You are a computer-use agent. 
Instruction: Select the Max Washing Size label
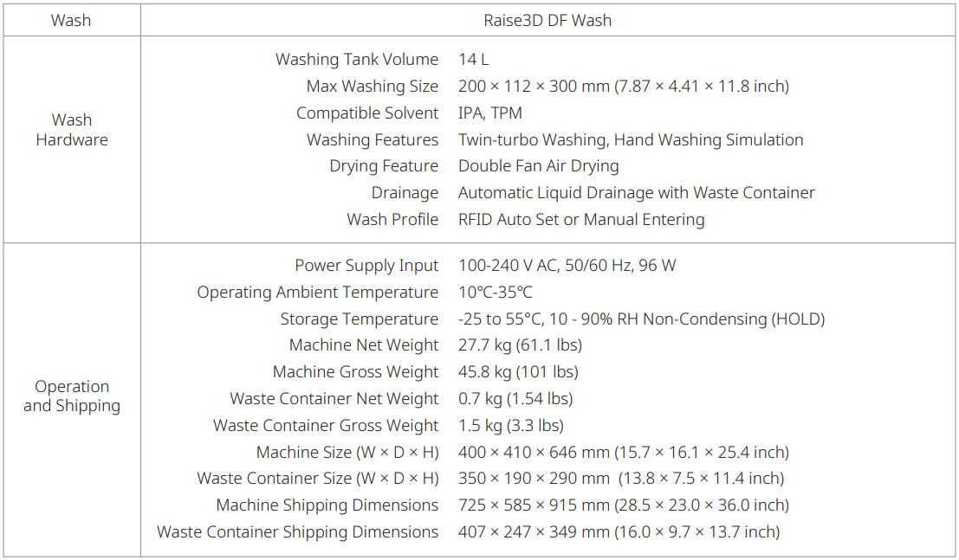click(x=373, y=87)
